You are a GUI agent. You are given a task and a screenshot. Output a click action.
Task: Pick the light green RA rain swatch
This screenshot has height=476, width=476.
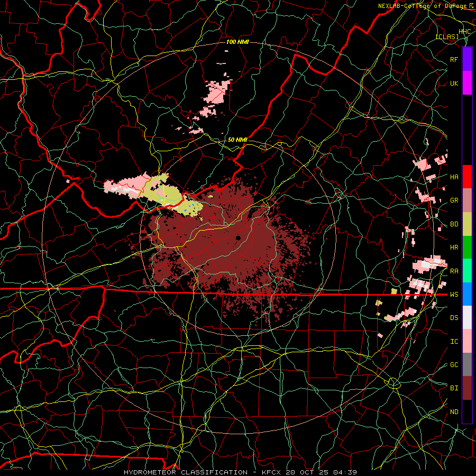tap(467, 271)
